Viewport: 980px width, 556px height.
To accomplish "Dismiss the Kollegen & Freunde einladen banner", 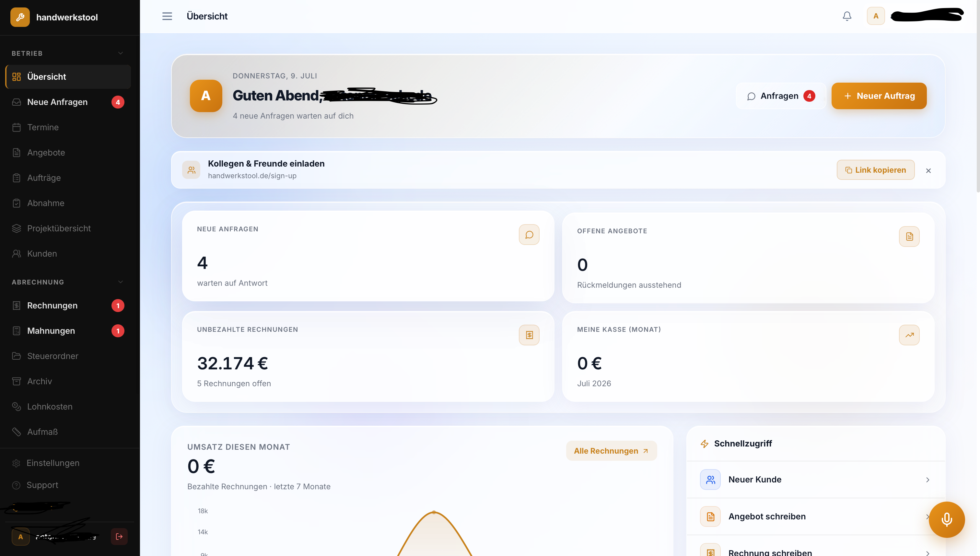I will point(928,171).
